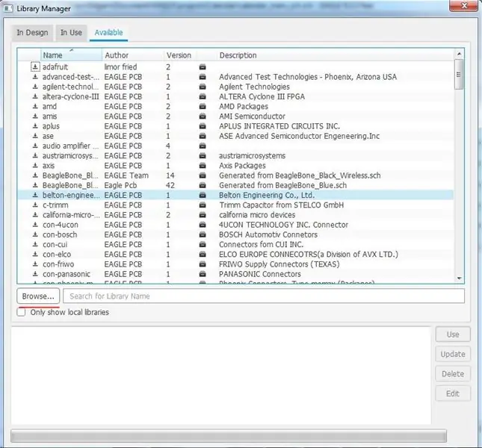Click 'california micro devices' description
Image resolution: width=482 pixels, height=448 pixels.
coord(257,214)
